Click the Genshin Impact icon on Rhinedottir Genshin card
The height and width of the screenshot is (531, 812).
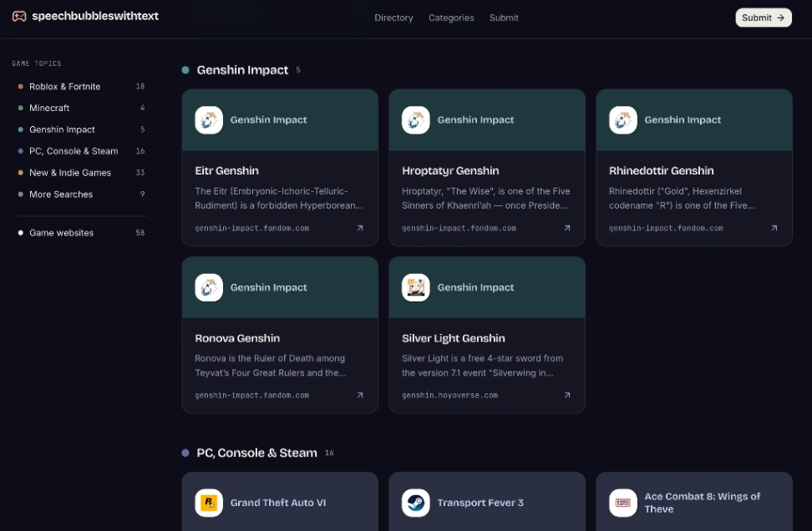[x=623, y=120]
